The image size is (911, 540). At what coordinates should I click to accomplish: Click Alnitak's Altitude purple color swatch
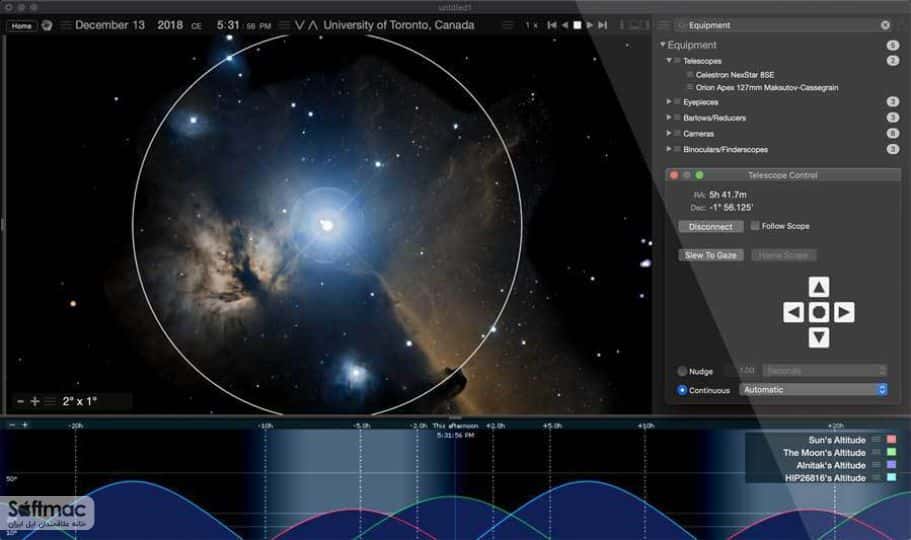point(891,465)
